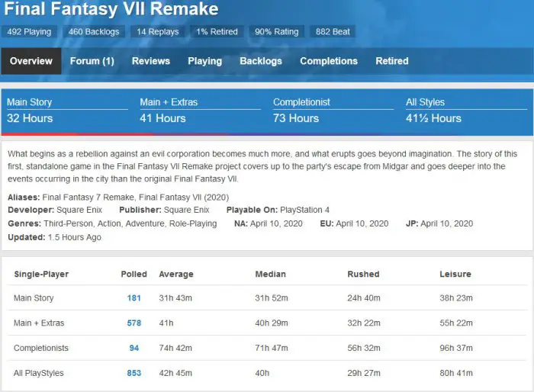Click the Completionists average 74h 42m
The width and height of the screenshot is (534, 392).
coord(175,348)
